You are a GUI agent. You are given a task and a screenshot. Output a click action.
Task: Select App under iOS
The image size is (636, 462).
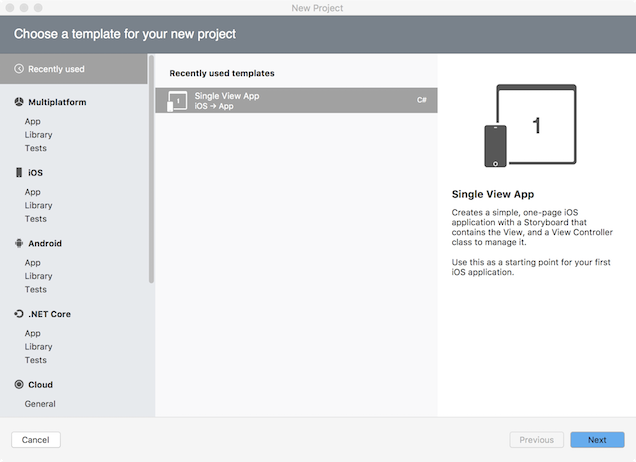[32, 192]
